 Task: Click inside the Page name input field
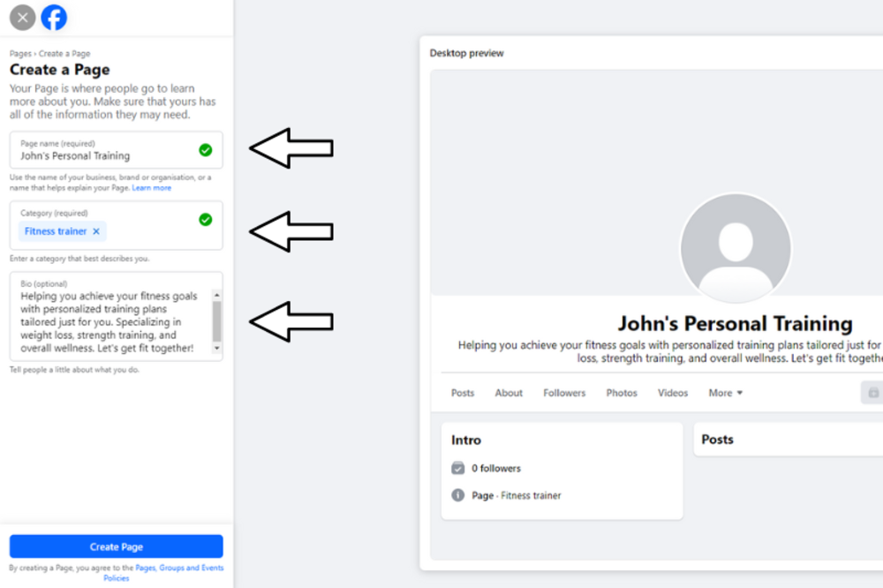[97, 155]
